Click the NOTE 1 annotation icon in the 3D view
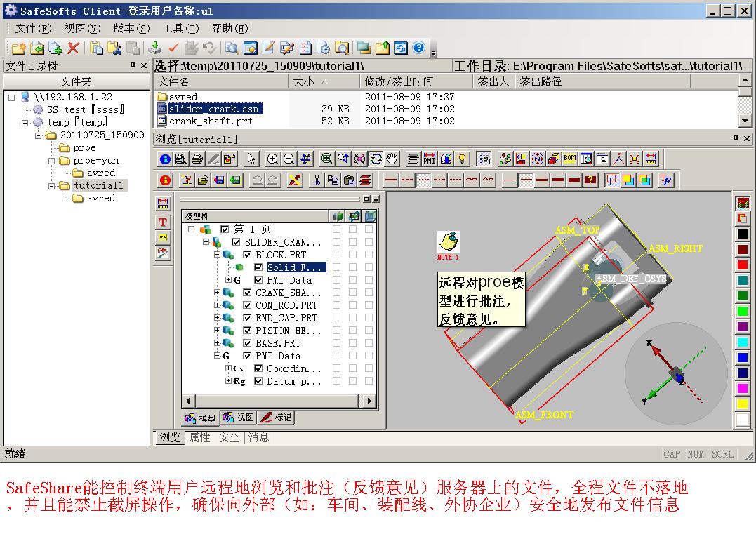This screenshot has height=546, width=756. [448, 242]
